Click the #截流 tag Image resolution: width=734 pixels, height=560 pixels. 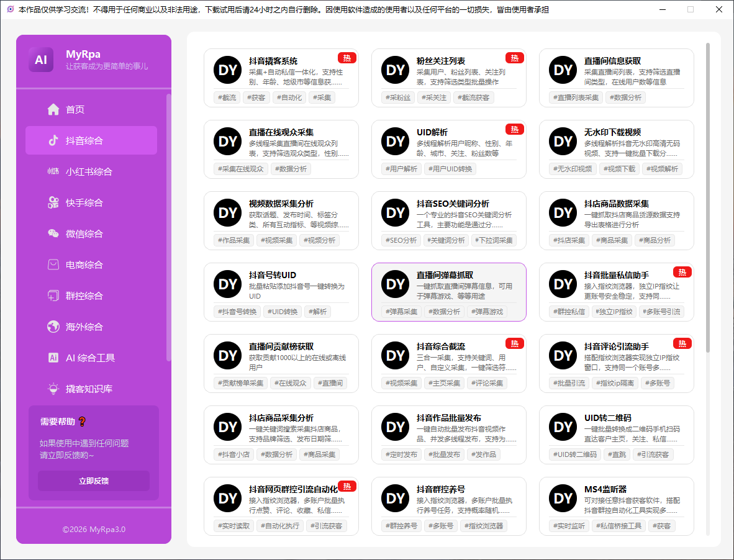(227, 97)
